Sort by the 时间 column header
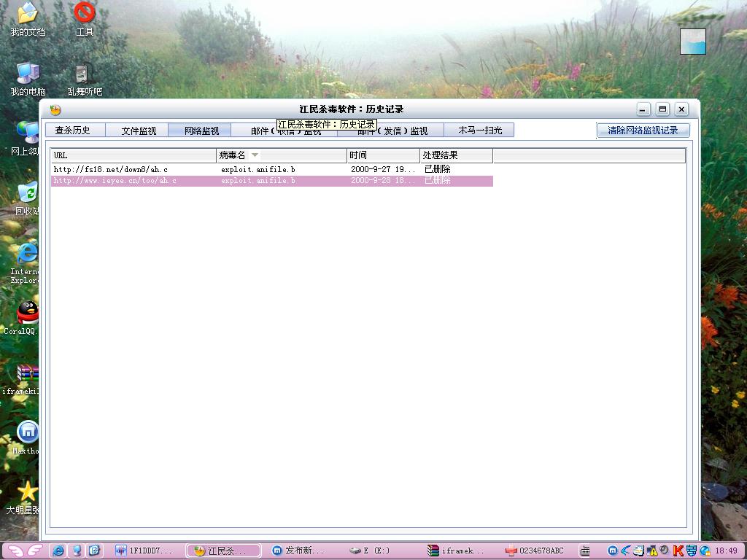This screenshot has height=560, width=747. 384,155
